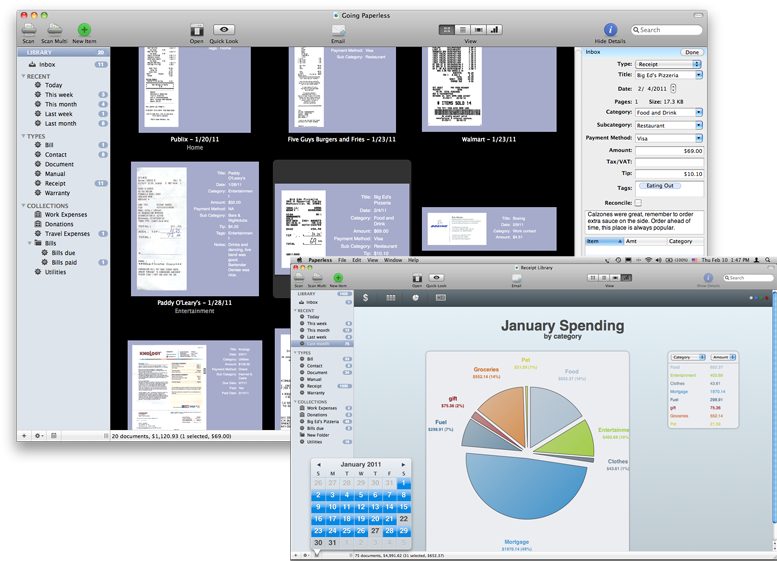This screenshot has height=561, width=777.
Task: Toggle the Reconcile checkbox
Action: click(638, 203)
